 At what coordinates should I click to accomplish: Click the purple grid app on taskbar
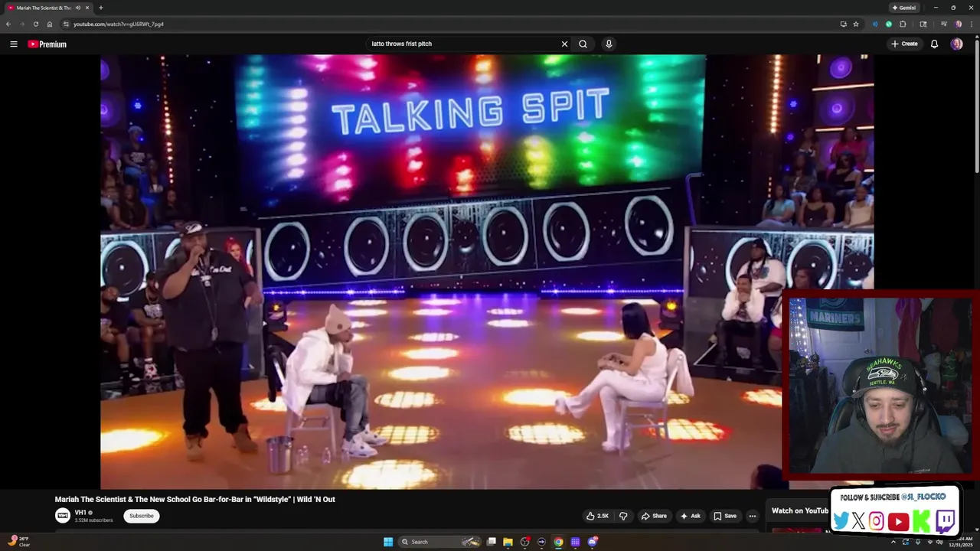point(575,542)
